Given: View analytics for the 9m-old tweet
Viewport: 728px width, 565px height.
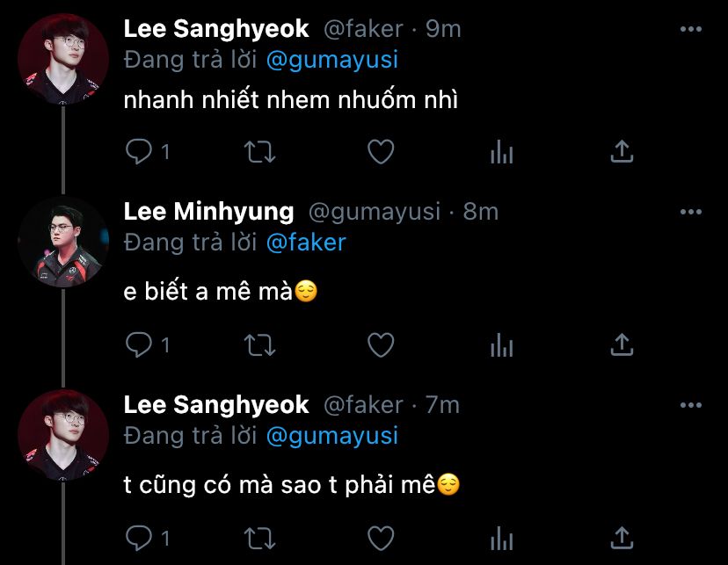Looking at the screenshot, I should point(501,153).
